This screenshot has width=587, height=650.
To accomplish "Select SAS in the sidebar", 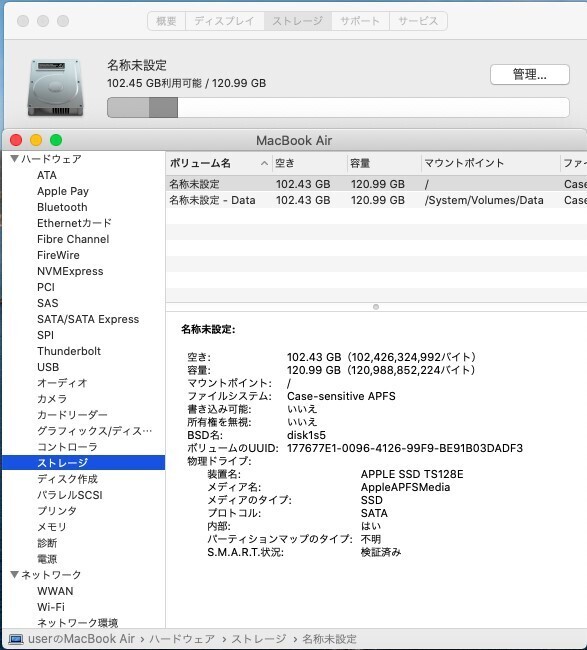I will point(48,303).
